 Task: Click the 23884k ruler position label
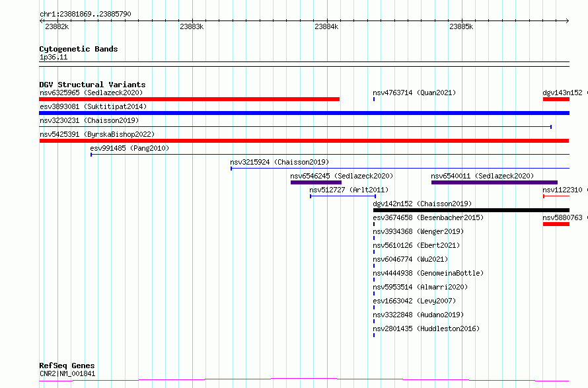tap(326, 26)
